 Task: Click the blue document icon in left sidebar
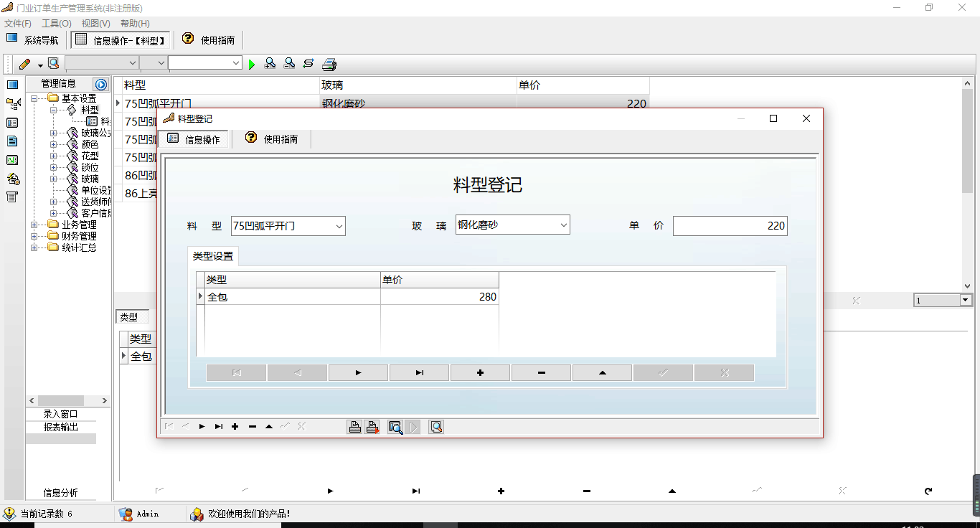click(12, 141)
